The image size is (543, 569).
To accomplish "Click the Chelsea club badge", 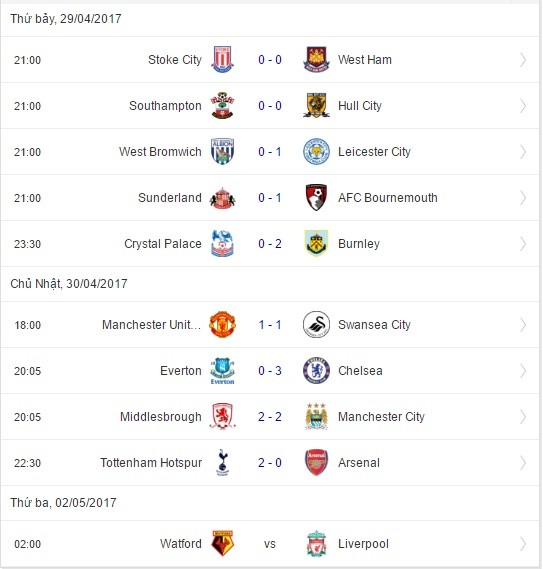I will point(316,371).
